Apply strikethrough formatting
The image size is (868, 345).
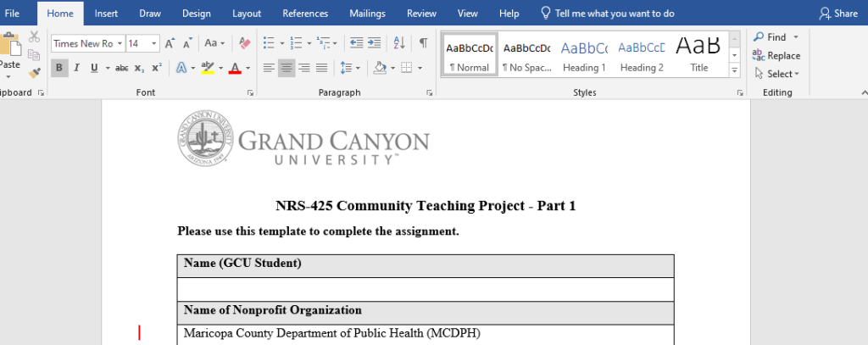coord(121,68)
